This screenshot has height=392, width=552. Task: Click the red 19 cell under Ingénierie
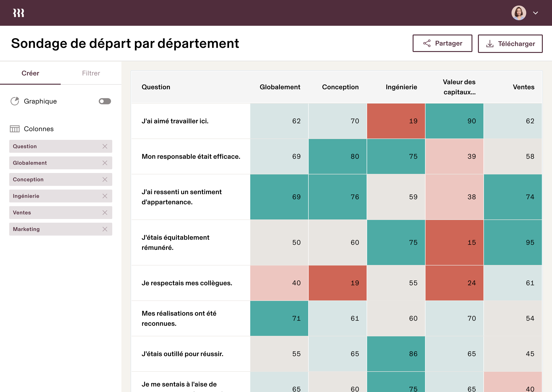coord(396,121)
